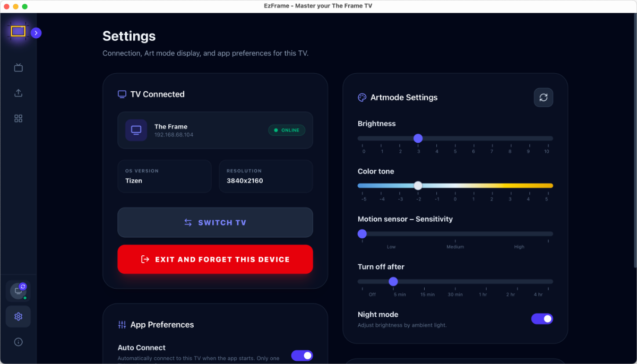637x364 pixels.
Task: Select the 3840x2160 Resolution card
Action: click(x=265, y=176)
